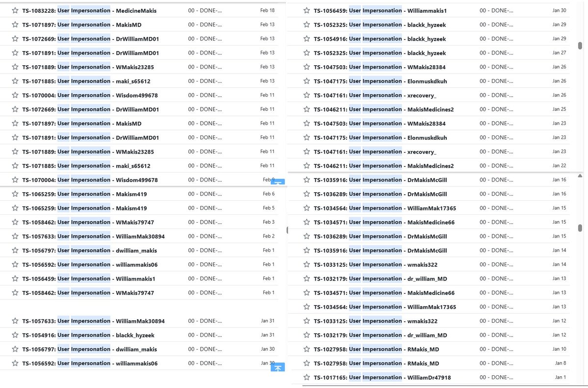588x388 pixels.
Task: Star the TS-1056459 Williammakis1 email dated Feb 1
Action: coord(15,279)
